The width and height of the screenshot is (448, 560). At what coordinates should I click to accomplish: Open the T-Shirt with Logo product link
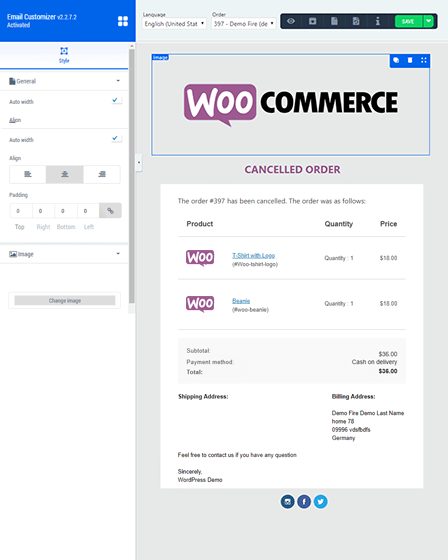(x=254, y=256)
